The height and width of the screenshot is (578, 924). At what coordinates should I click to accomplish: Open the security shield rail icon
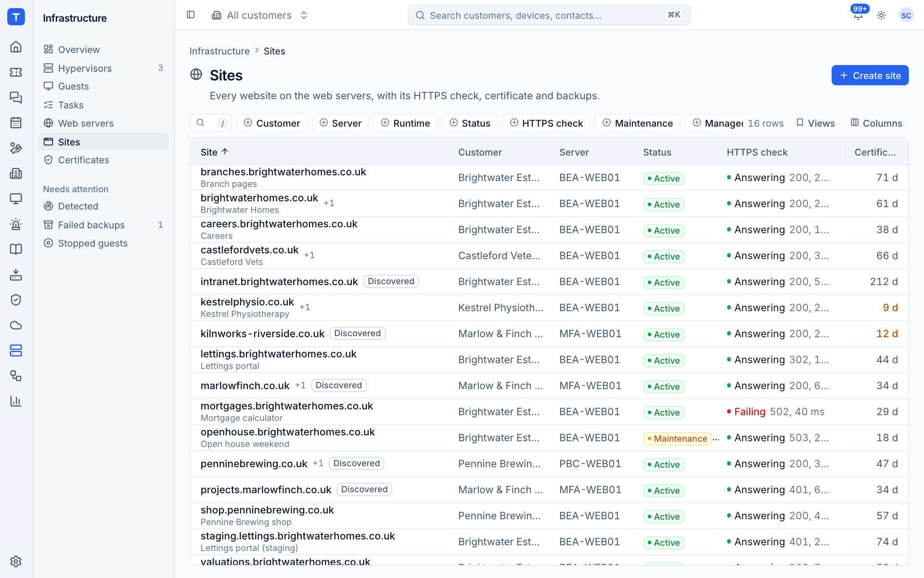pos(16,300)
